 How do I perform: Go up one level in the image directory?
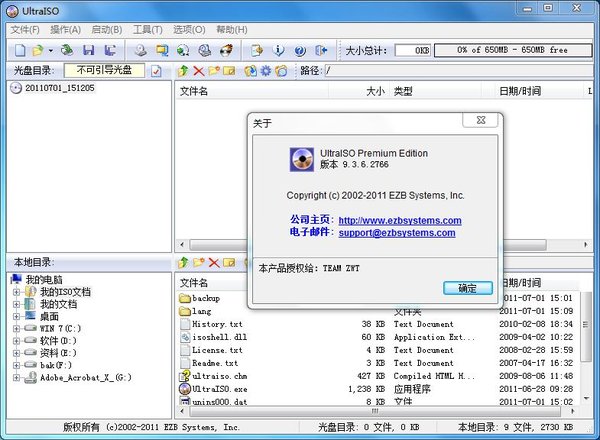point(183,71)
